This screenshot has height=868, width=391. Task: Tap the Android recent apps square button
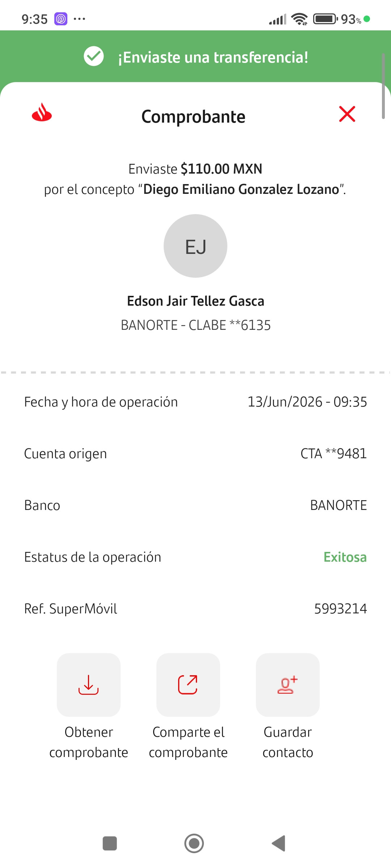click(x=110, y=843)
